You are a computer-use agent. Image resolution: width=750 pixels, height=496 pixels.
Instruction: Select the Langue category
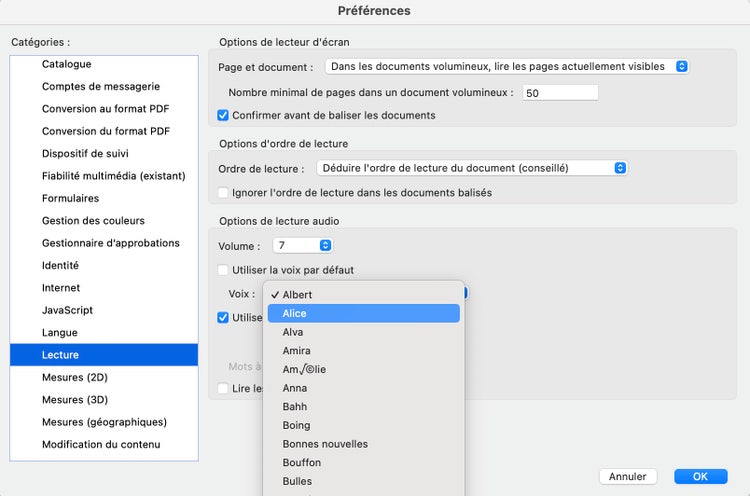click(59, 333)
